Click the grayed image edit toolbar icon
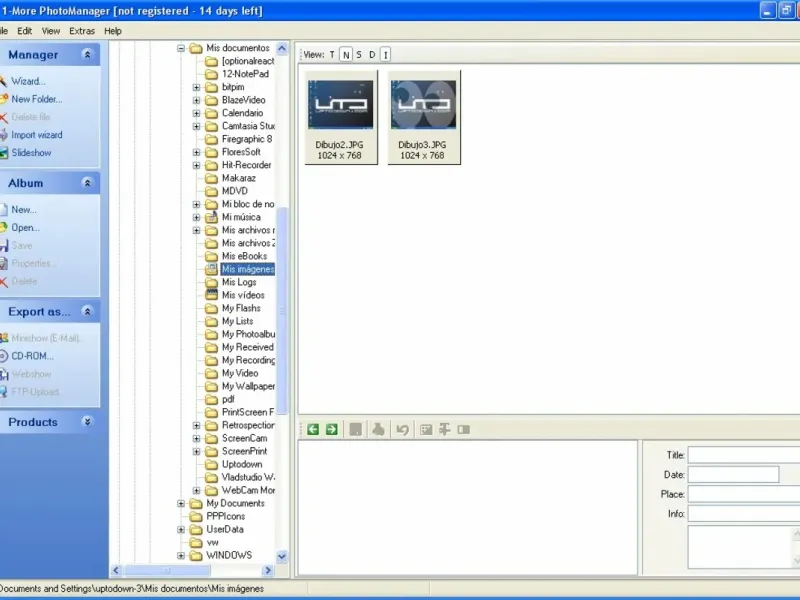The image size is (800, 600). (426, 430)
